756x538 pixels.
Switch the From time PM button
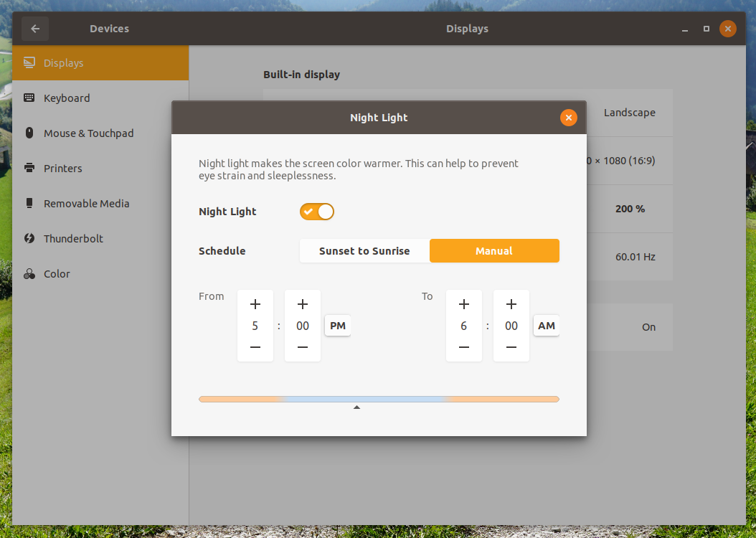point(338,326)
